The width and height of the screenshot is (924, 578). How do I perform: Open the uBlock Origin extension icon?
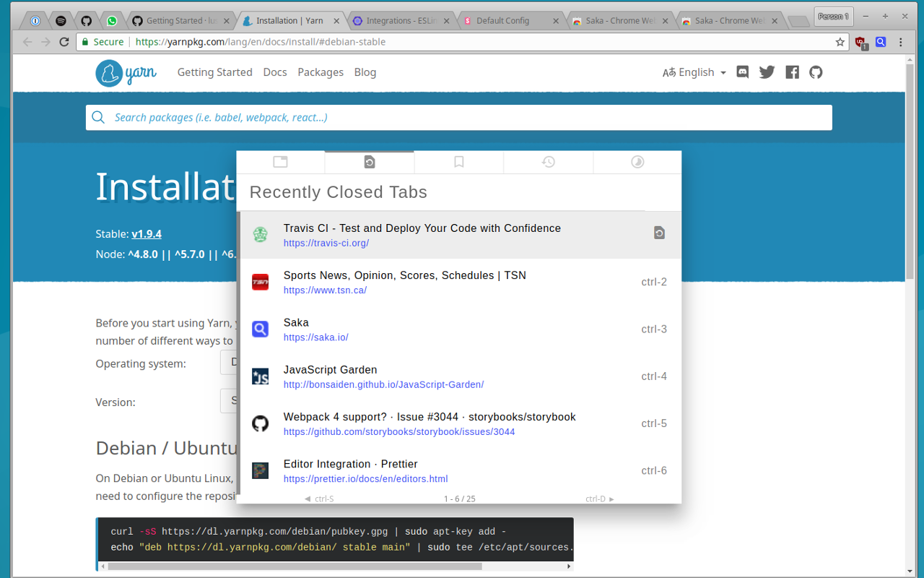pyautogui.click(x=860, y=43)
